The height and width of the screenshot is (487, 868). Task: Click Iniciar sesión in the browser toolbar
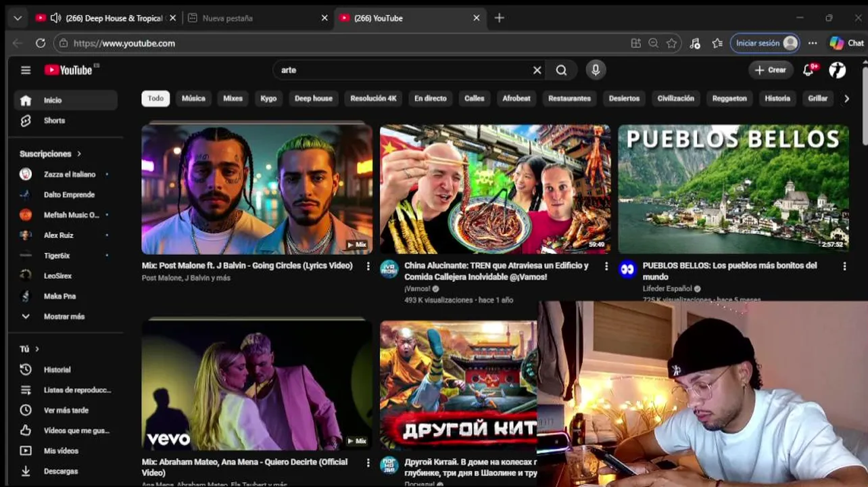765,43
